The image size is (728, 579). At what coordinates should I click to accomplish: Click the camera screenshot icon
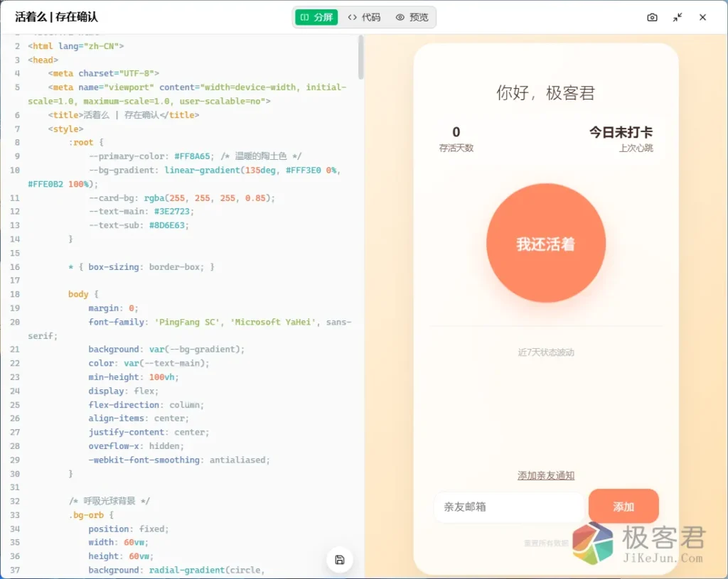pos(652,17)
